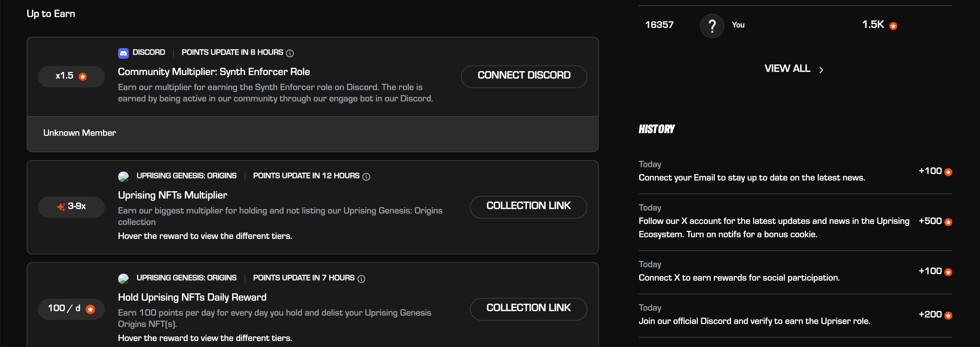Image resolution: width=980 pixels, height=347 pixels.
Task: Click the 3-9x multiplier reward badge
Action: (71, 207)
